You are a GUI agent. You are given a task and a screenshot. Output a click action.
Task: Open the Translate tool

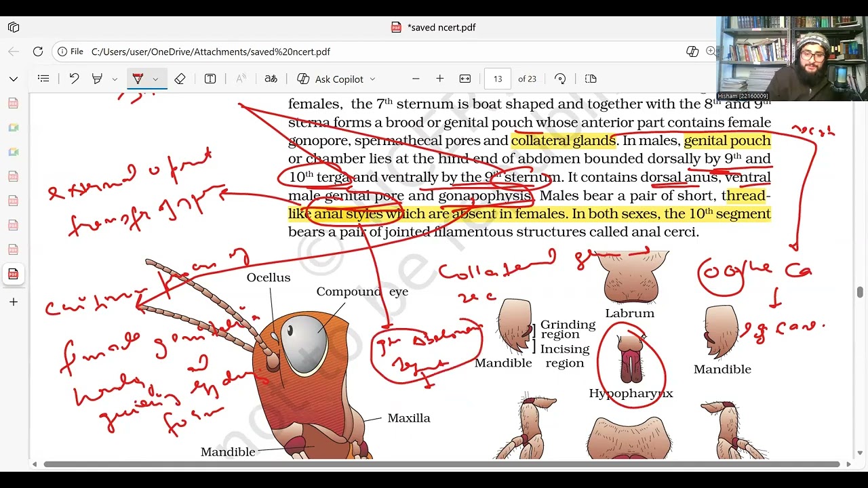point(271,79)
